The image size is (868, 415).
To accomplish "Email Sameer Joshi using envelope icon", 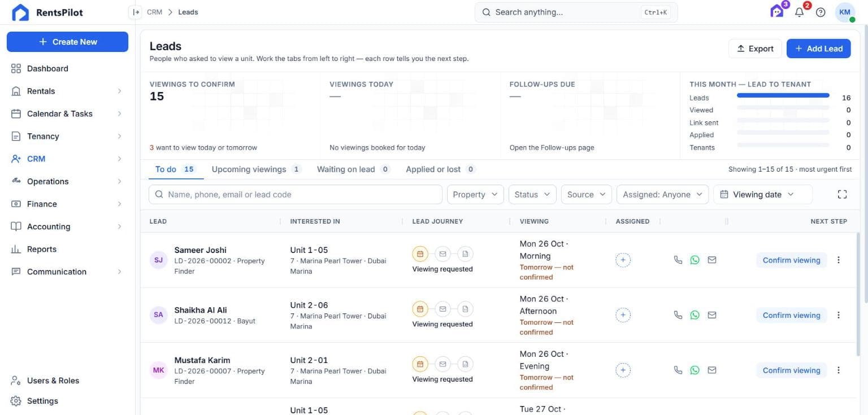I will click(x=712, y=260).
